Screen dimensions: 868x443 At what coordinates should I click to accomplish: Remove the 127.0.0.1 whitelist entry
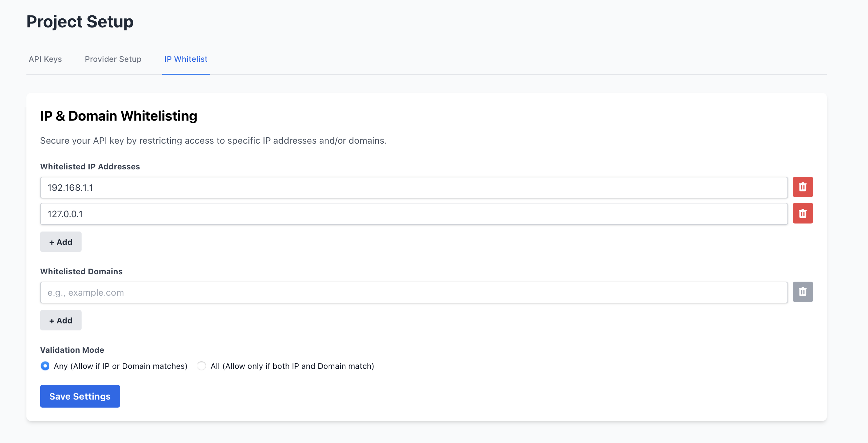click(803, 213)
